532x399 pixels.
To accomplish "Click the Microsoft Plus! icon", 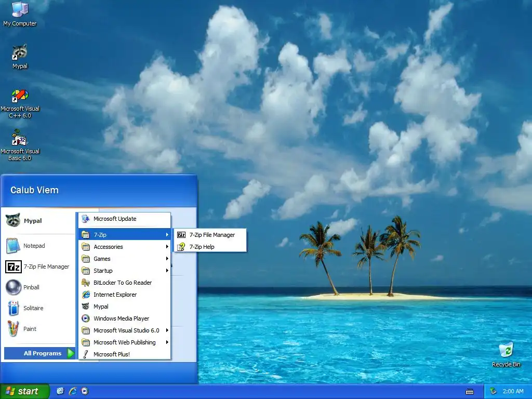I will click(x=86, y=354).
